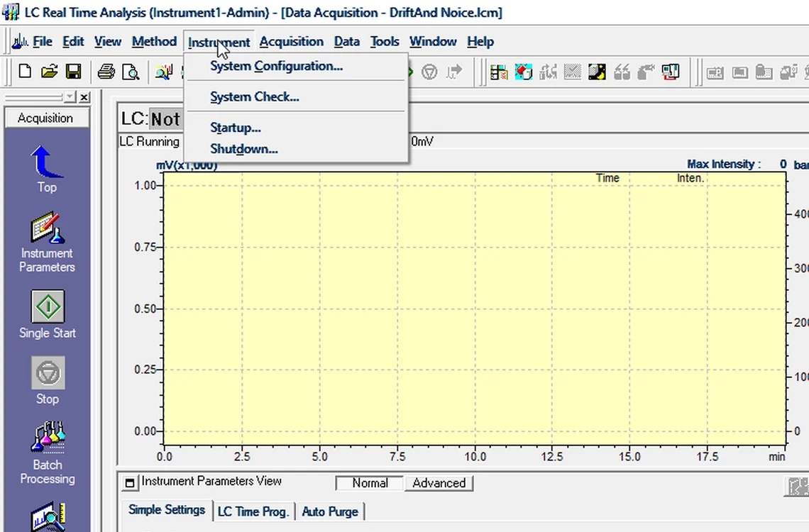This screenshot has height=532, width=809.
Task: Click the grayed twin bottles toolbar icon
Action: [x=622, y=72]
